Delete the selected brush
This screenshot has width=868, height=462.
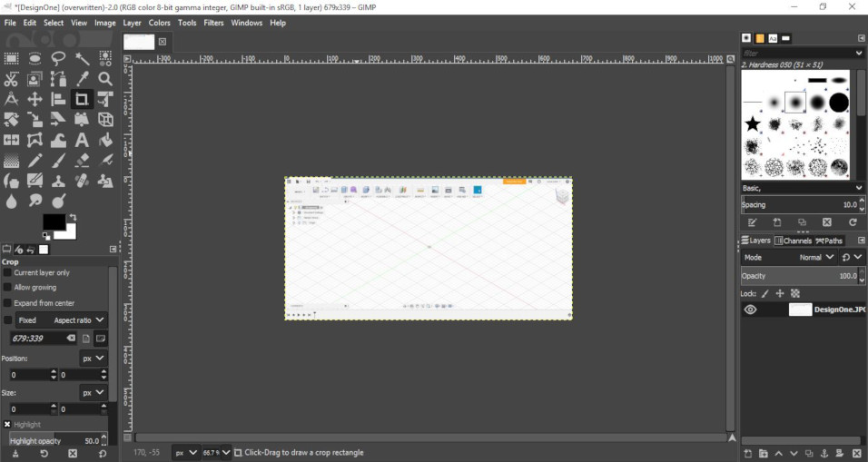click(x=826, y=222)
